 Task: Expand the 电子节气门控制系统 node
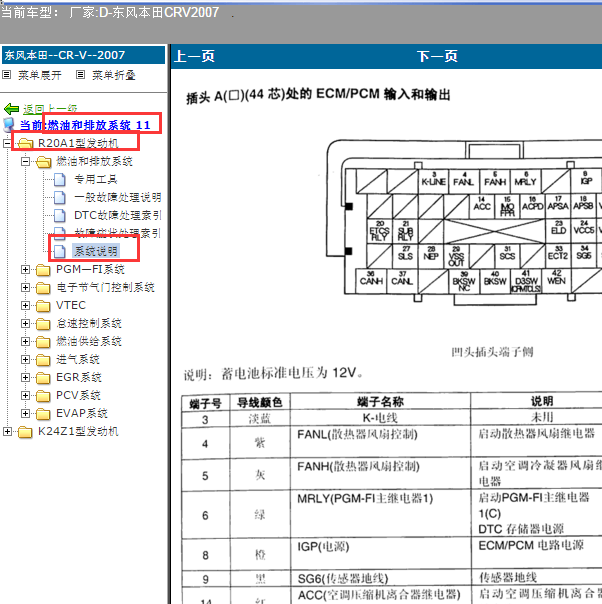pos(25,287)
